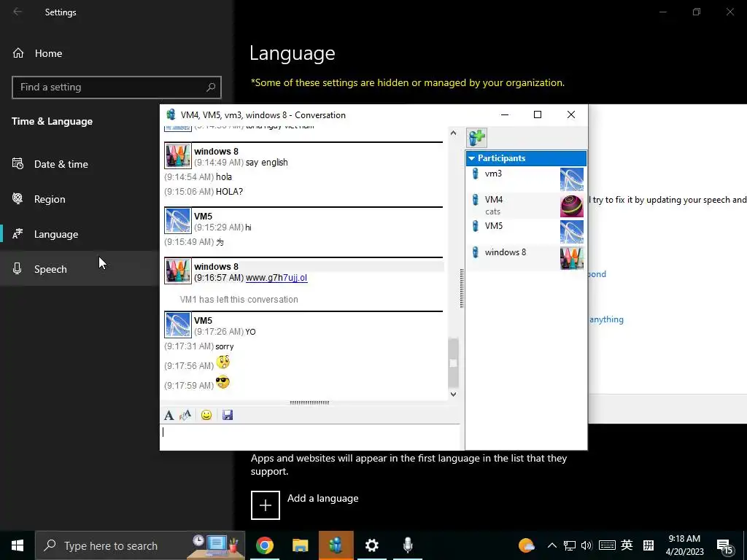
Task: Click the taskbar Type here to search box
Action: [x=140, y=545]
